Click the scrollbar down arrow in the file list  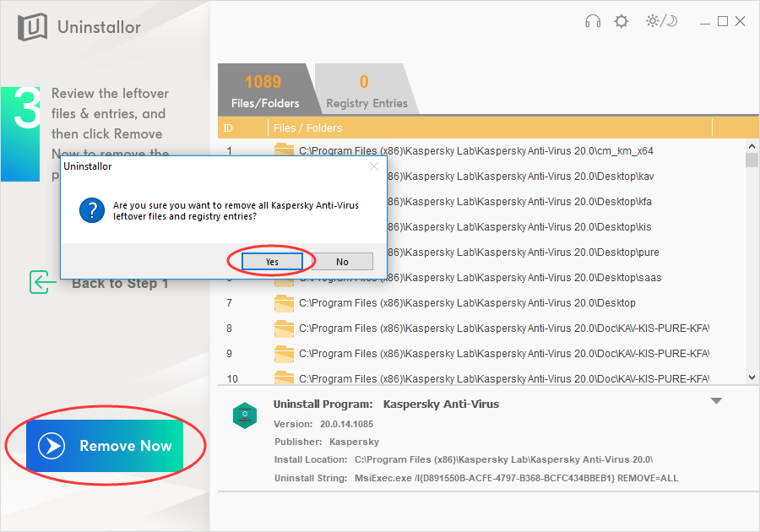pos(752,377)
